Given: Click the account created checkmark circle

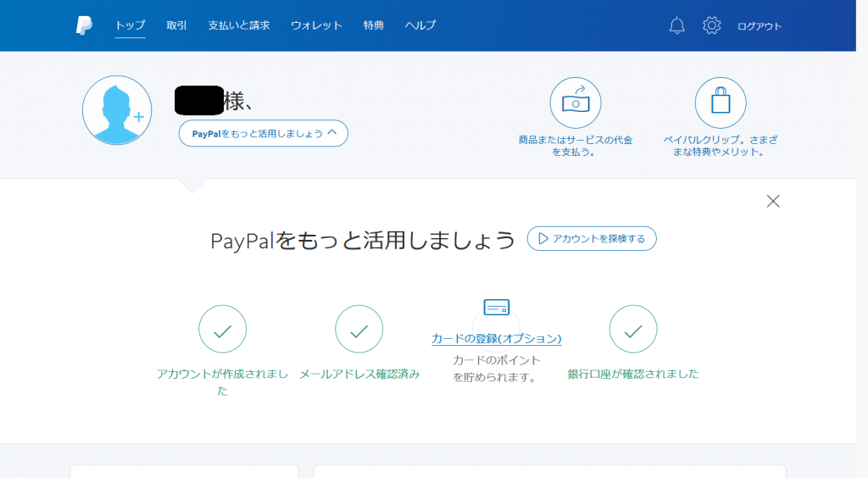Looking at the screenshot, I should coord(222,329).
